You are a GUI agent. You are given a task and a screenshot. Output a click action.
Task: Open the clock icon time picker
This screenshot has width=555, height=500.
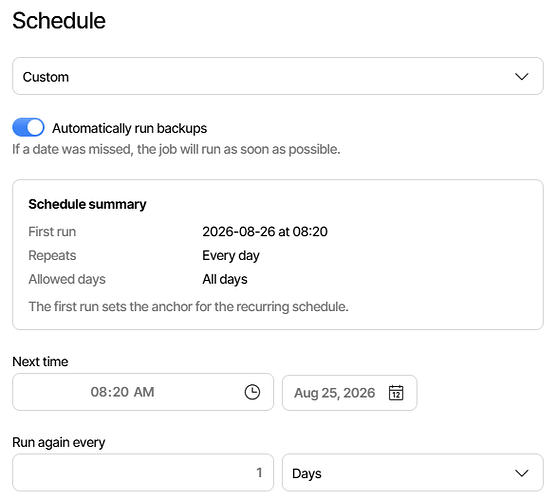(252, 392)
